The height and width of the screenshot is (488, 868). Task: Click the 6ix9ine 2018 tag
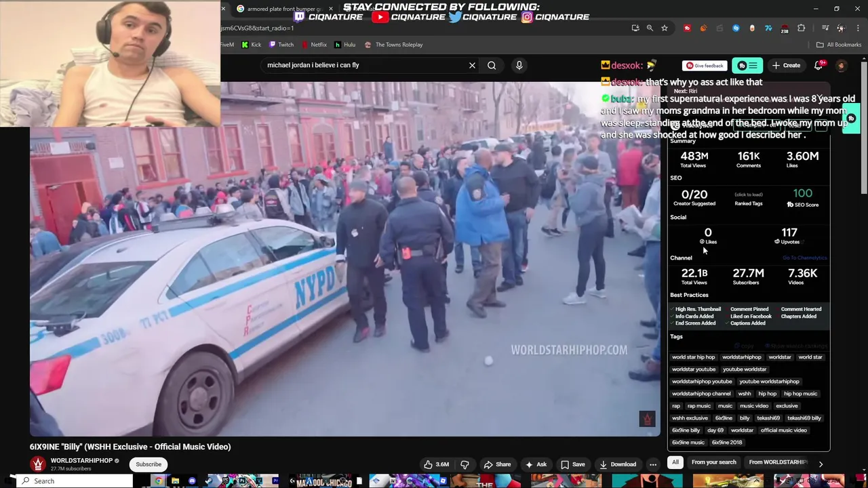[x=727, y=443]
